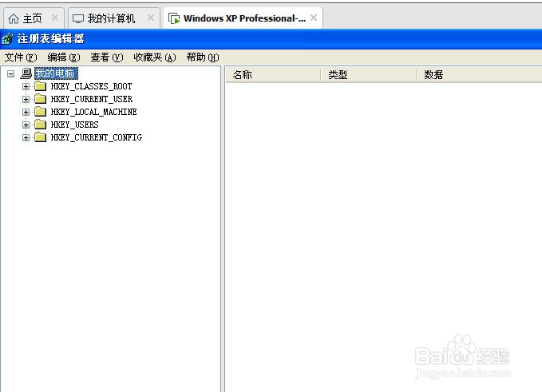
Task: Click the 数据 column header
Action: point(480,75)
